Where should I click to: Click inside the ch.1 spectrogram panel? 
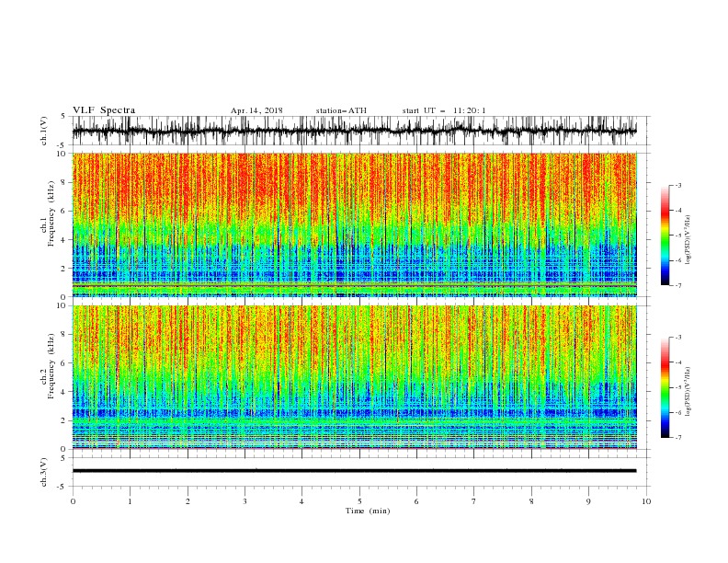pyautogui.click(x=354, y=224)
